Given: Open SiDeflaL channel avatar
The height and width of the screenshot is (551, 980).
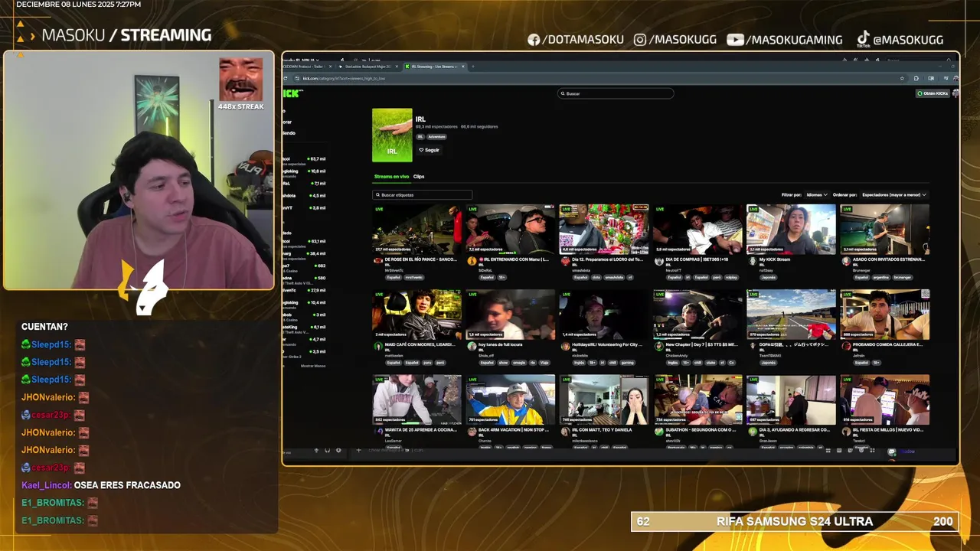Looking at the screenshot, I should pyautogui.click(x=472, y=261).
